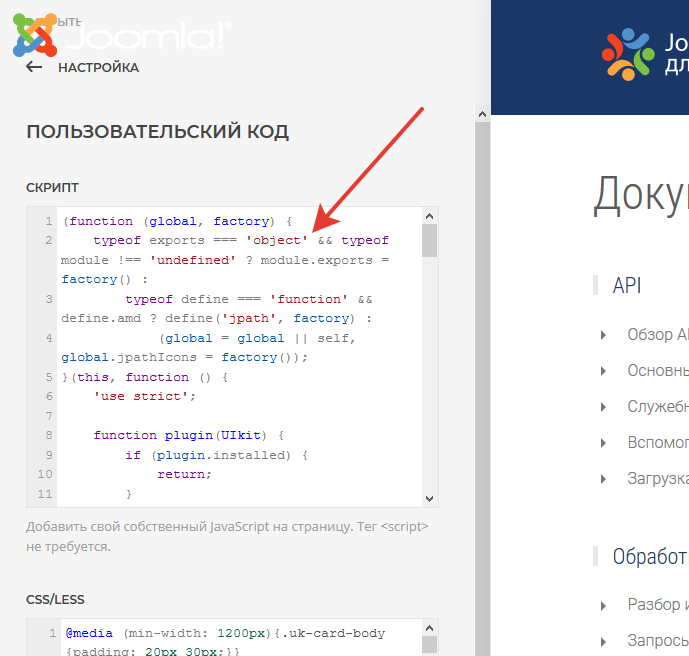The height and width of the screenshot is (656, 689).
Task: Go back using the arrow next to НАСТРОЙКА
Action: (34, 67)
